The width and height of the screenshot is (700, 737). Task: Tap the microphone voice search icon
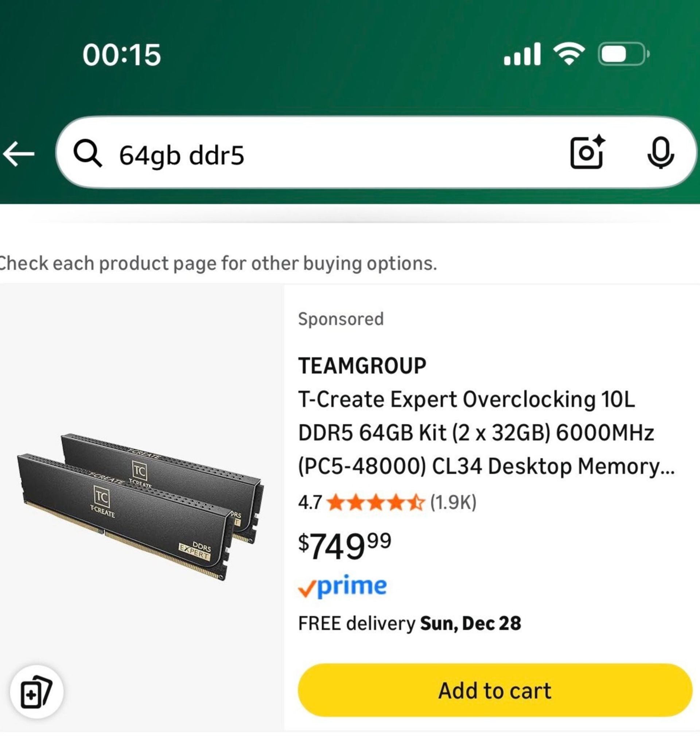[x=660, y=153]
